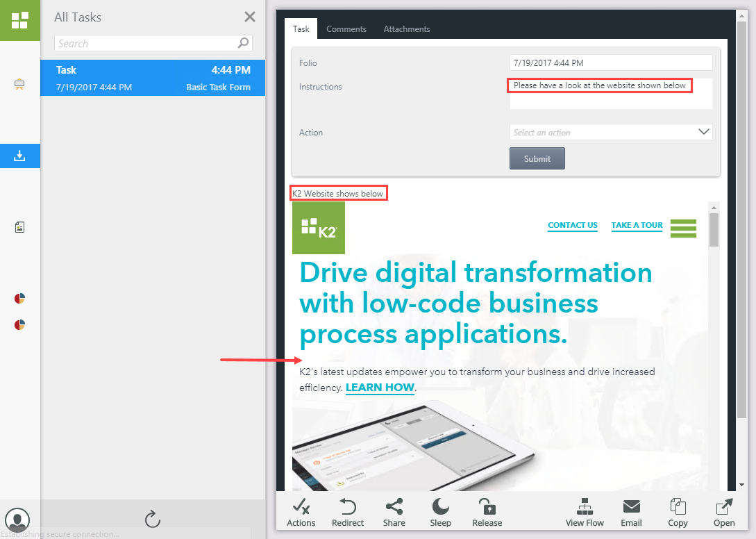Follow the LEARN HOW link
This screenshot has width=756, height=539.
point(380,388)
